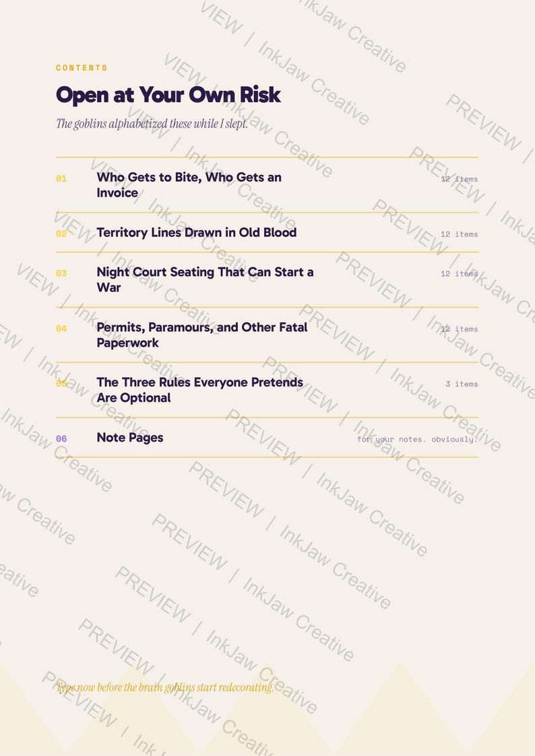Click '12 items' beside Night Court Seating

(460, 273)
